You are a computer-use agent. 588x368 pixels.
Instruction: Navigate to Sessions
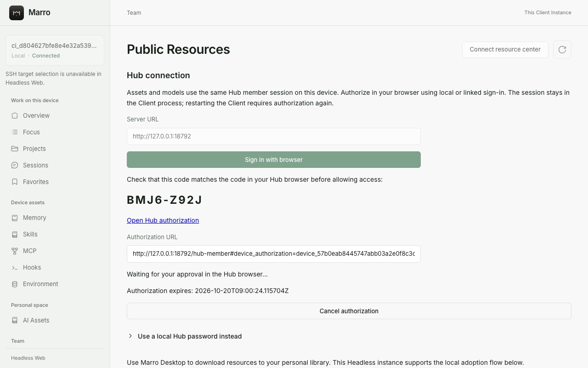coord(55,165)
